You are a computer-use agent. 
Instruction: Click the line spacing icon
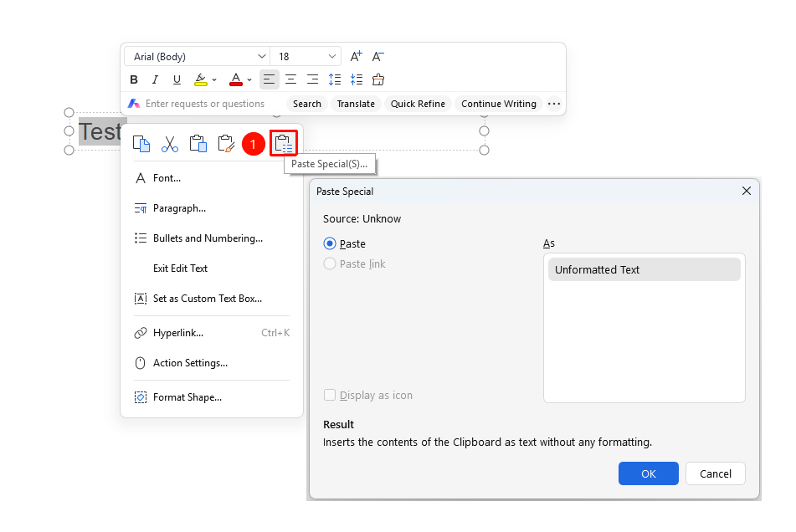click(335, 79)
